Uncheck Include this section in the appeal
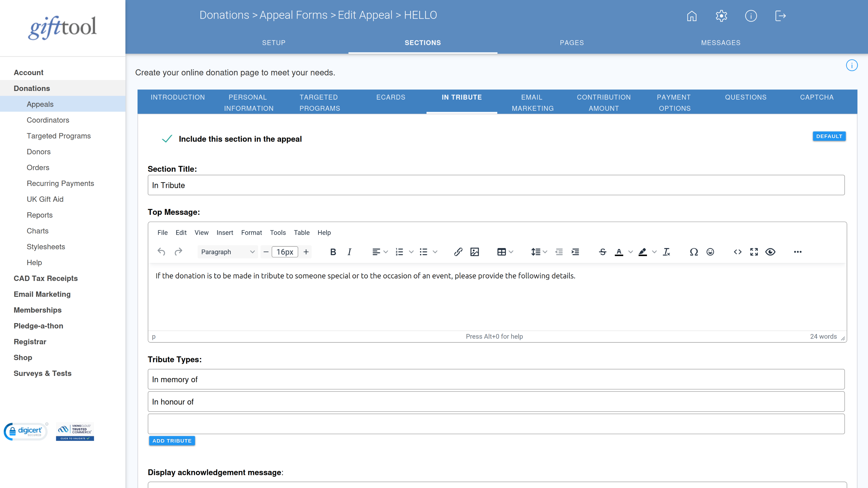 pos(167,139)
